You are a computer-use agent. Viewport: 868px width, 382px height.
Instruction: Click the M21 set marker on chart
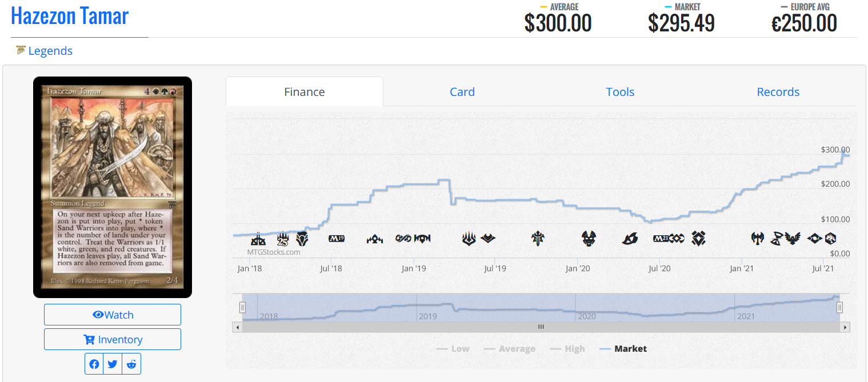tap(661, 238)
